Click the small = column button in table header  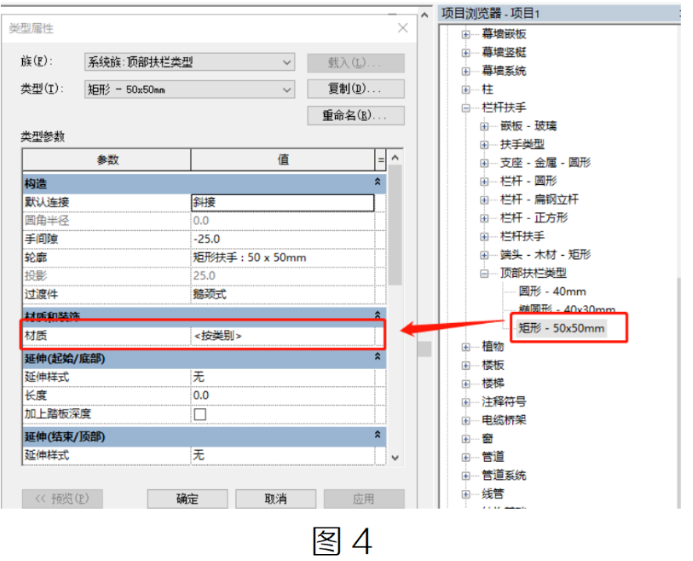tap(381, 160)
